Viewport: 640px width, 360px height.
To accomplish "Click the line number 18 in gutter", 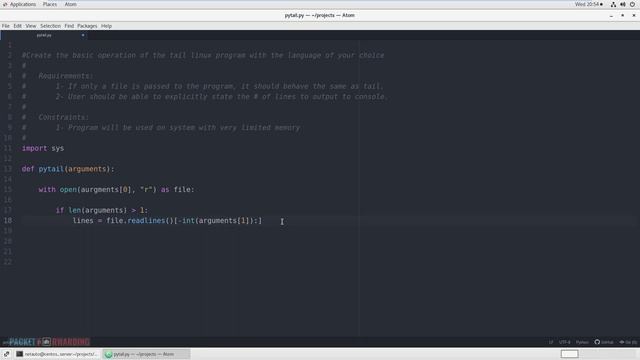I will tap(8, 221).
